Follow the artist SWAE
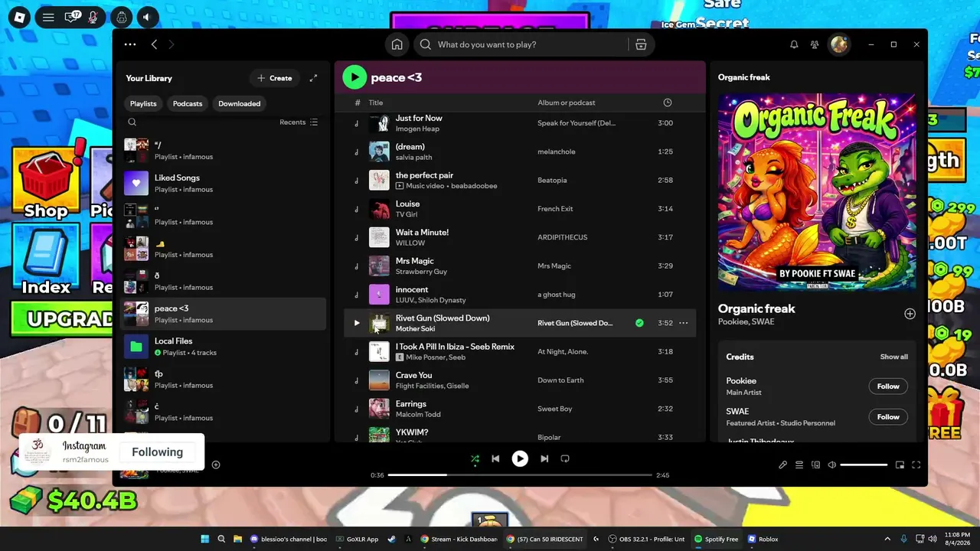The image size is (980, 551). coord(888,417)
